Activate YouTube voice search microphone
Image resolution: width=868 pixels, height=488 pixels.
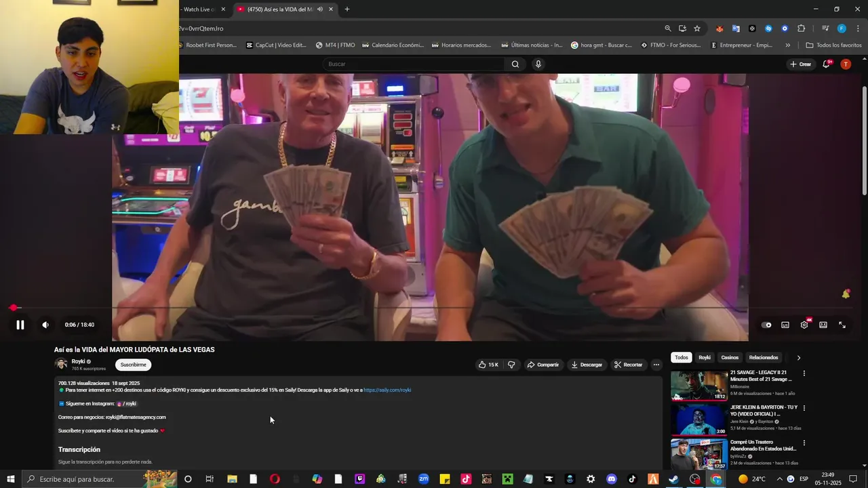tap(538, 64)
